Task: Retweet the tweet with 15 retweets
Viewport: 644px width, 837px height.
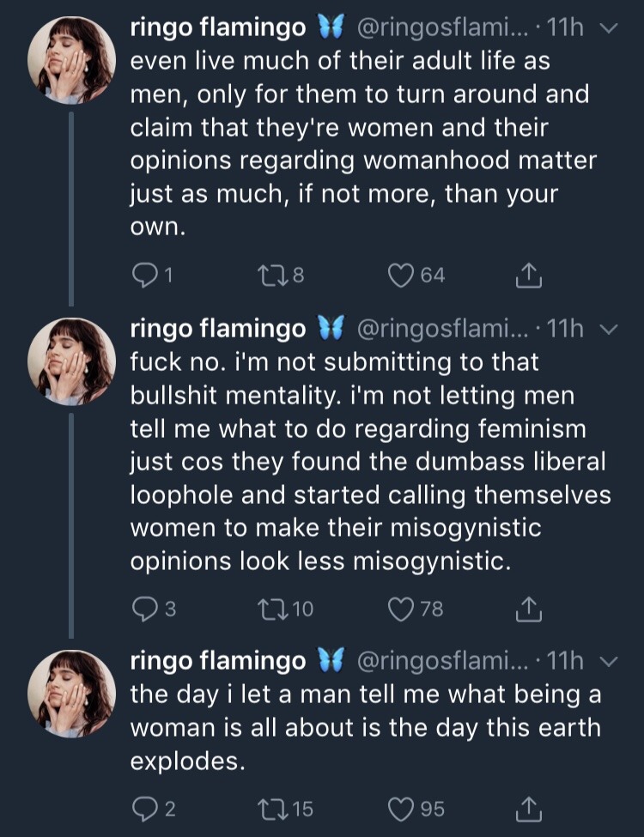Action: 268,809
